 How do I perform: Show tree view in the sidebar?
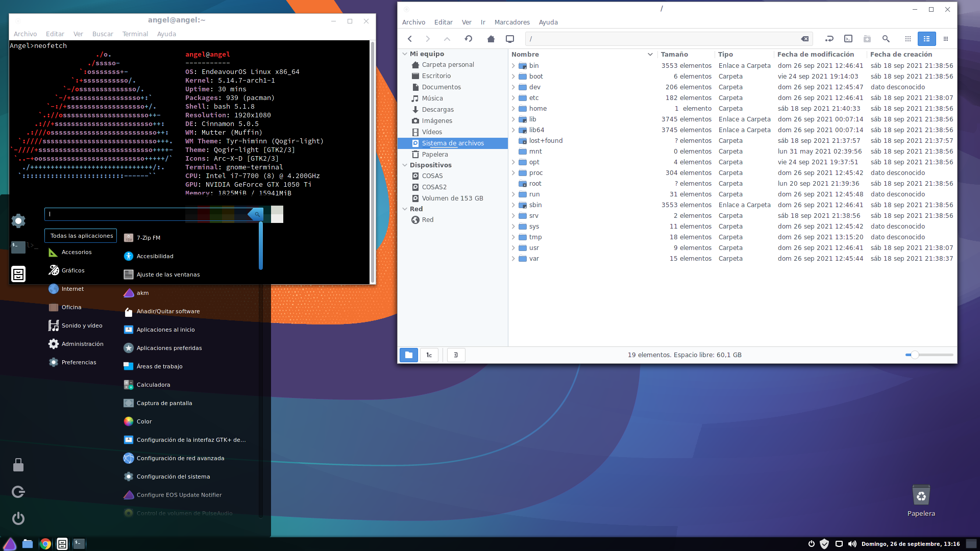coord(429,355)
